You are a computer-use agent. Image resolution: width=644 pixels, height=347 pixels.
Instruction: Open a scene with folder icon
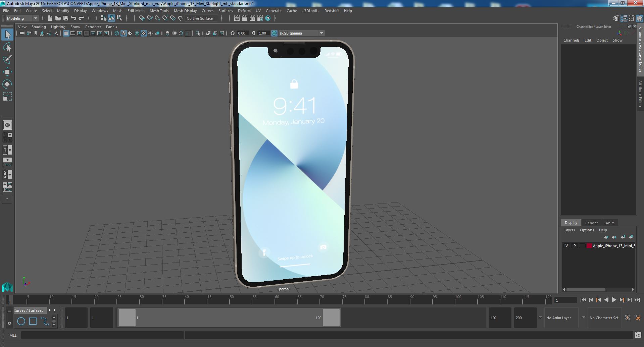tap(58, 18)
